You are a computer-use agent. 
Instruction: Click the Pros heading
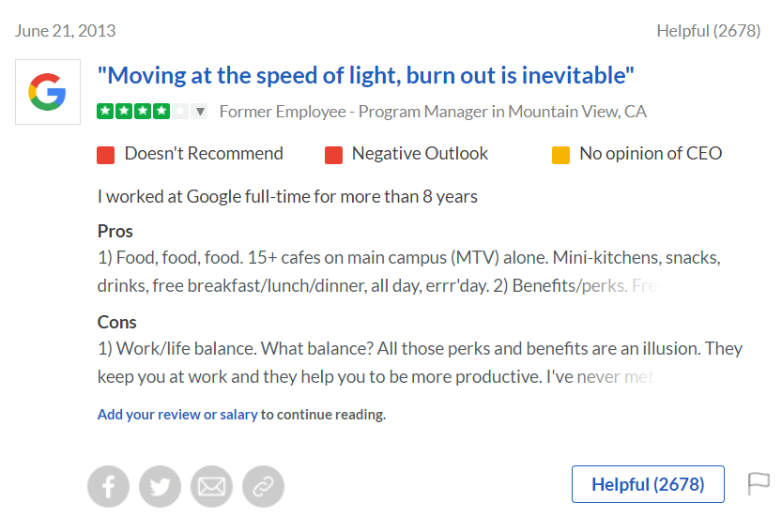coord(115,231)
